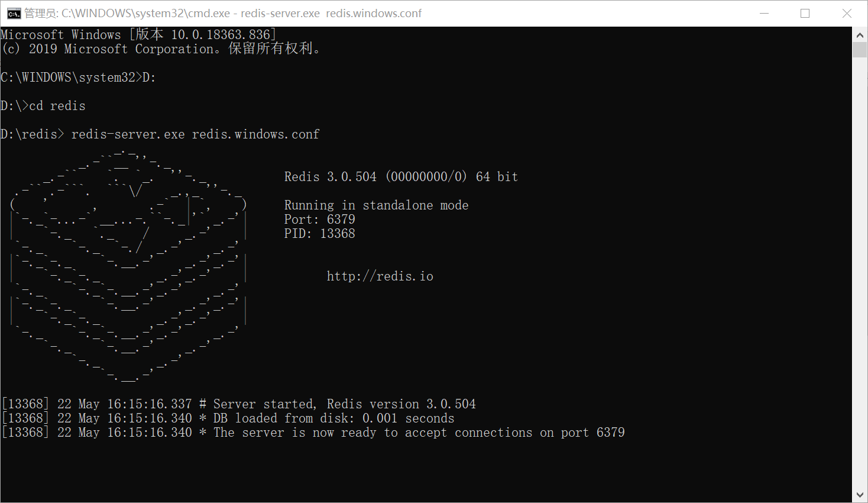Click the 'DB loaded from disk' log line
Screen dimensions: 868x503
click(228, 418)
